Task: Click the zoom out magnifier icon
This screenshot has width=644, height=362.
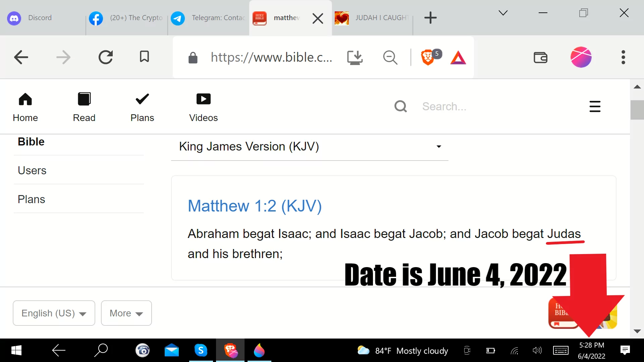Action: (x=390, y=57)
